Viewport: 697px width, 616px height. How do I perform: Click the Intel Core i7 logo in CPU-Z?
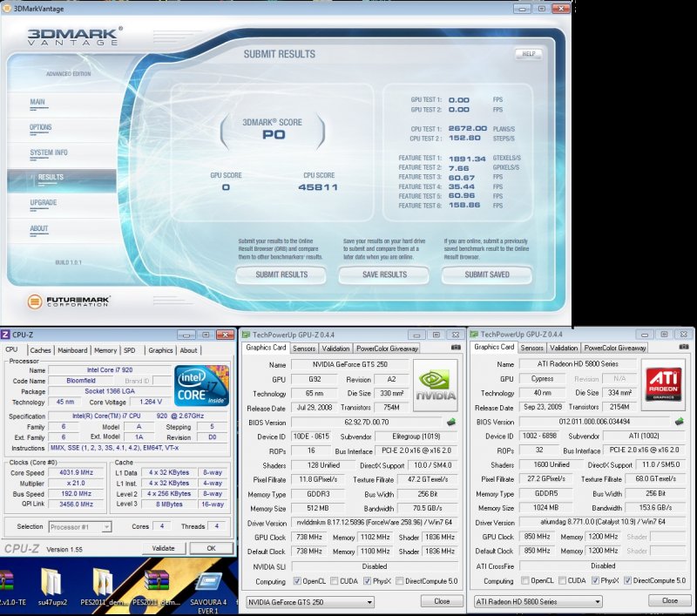click(202, 386)
